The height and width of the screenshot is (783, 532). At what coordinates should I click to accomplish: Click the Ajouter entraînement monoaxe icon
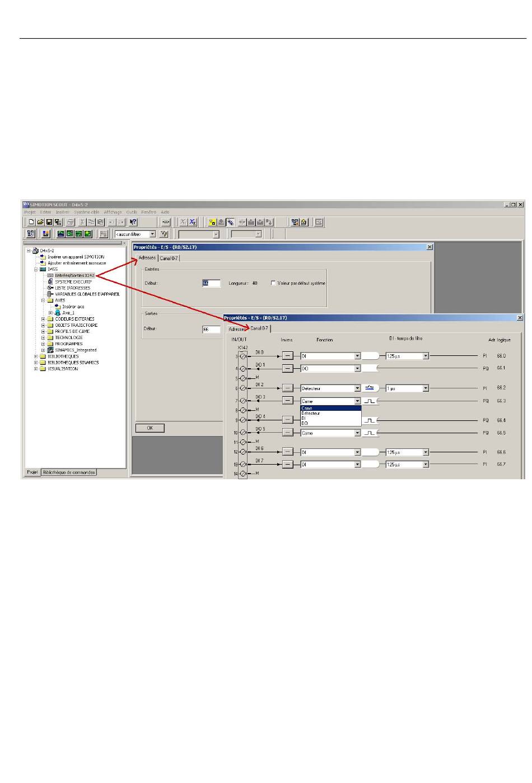(x=43, y=263)
